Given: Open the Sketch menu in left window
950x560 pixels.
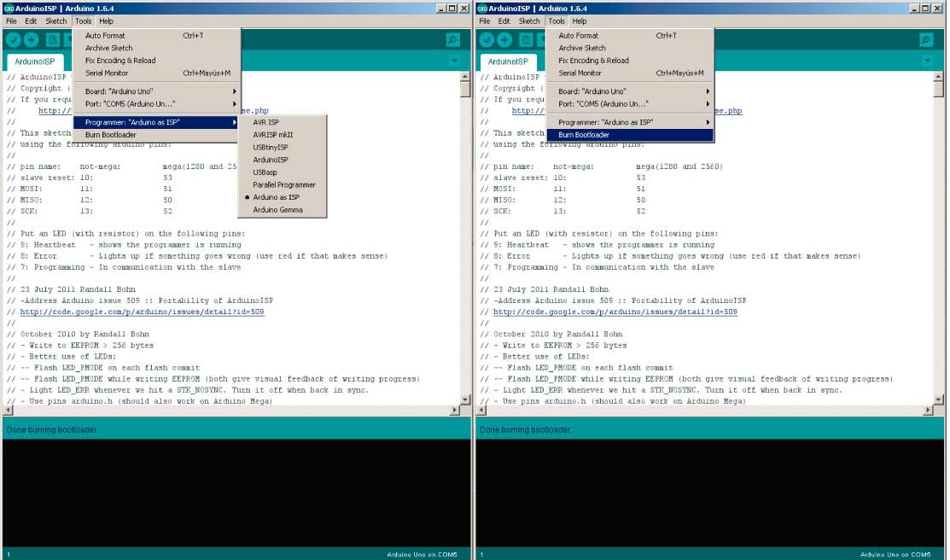Looking at the screenshot, I should pyautogui.click(x=56, y=21).
